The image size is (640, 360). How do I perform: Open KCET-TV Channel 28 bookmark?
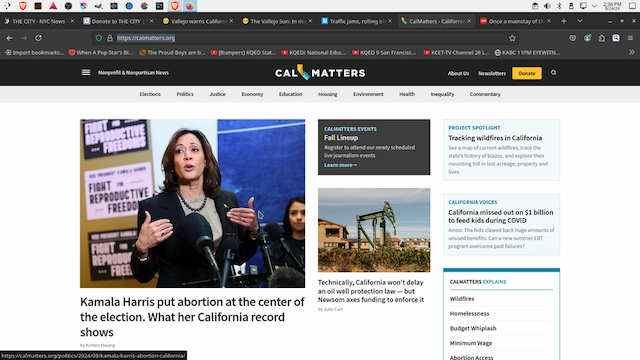pos(456,52)
